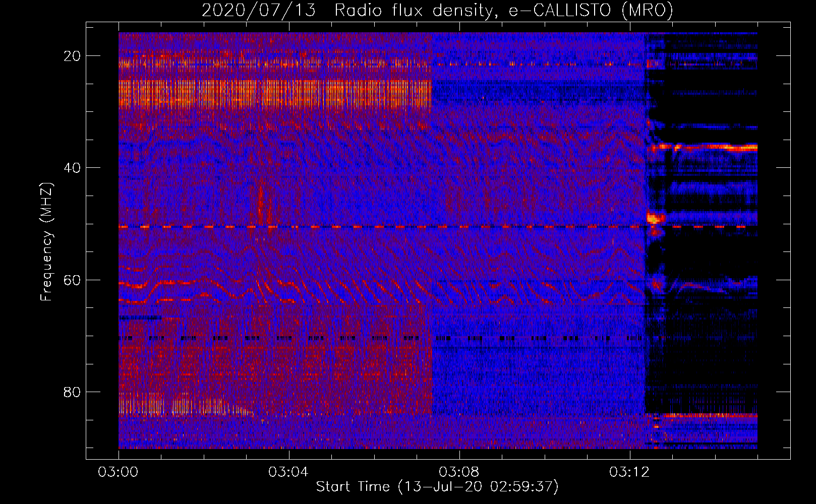Click the 80 MHz frequency tick label
The height and width of the screenshot is (504, 816).
(x=73, y=392)
